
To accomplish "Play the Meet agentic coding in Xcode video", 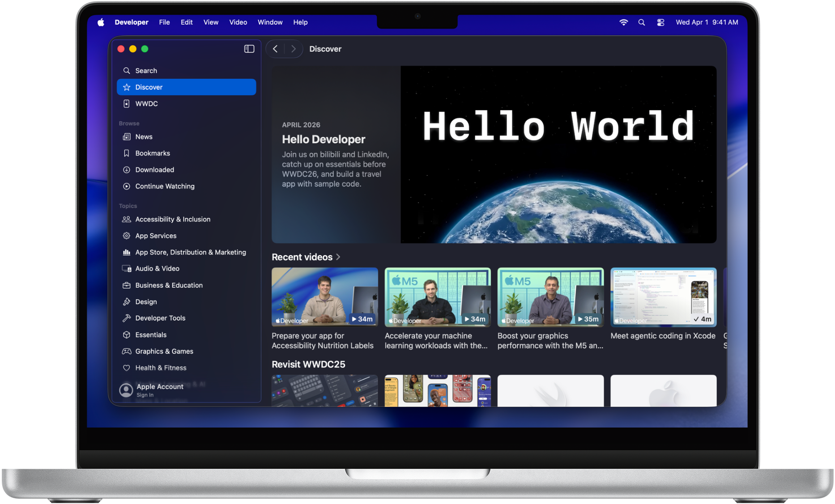I will pyautogui.click(x=663, y=297).
